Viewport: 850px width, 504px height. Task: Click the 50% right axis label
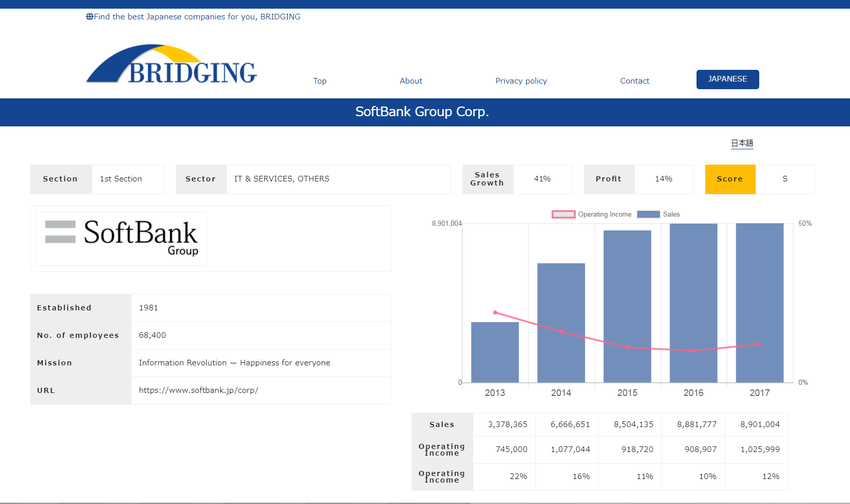click(x=805, y=224)
